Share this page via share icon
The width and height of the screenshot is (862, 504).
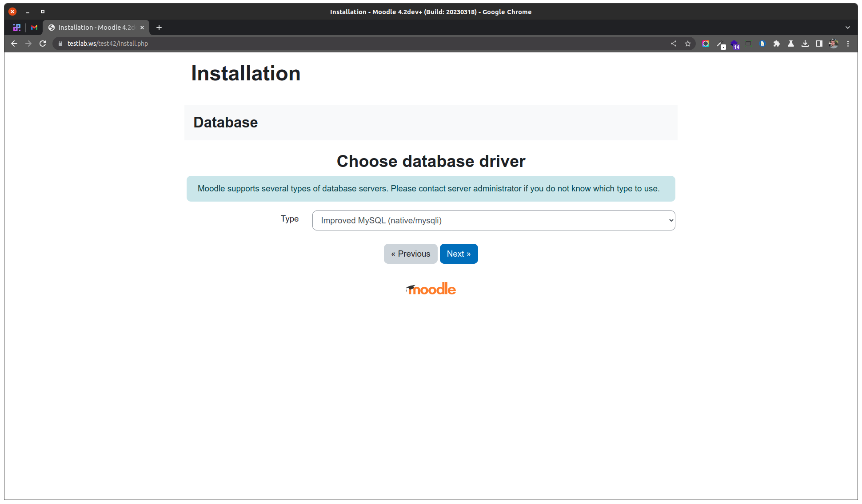tap(674, 44)
